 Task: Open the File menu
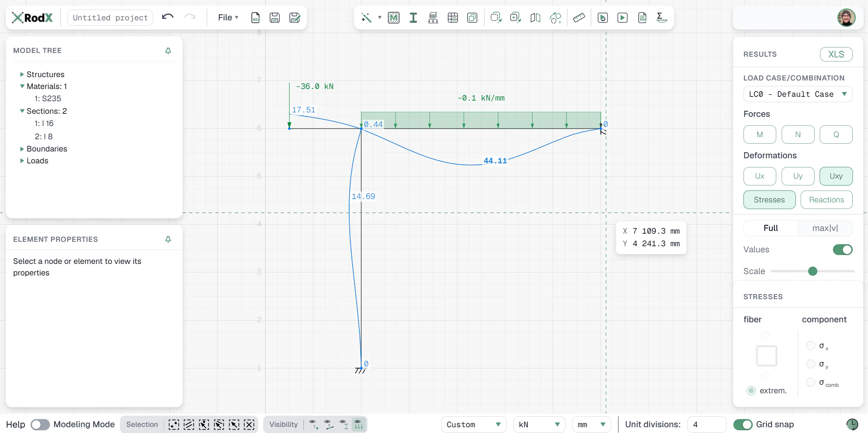tap(228, 17)
